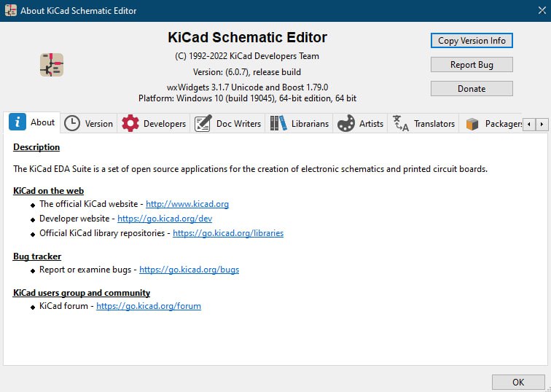This screenshot has height=392, width=551.
Task: Click the pencil-document icon for Doc Writers
Action: pos(203,123)
